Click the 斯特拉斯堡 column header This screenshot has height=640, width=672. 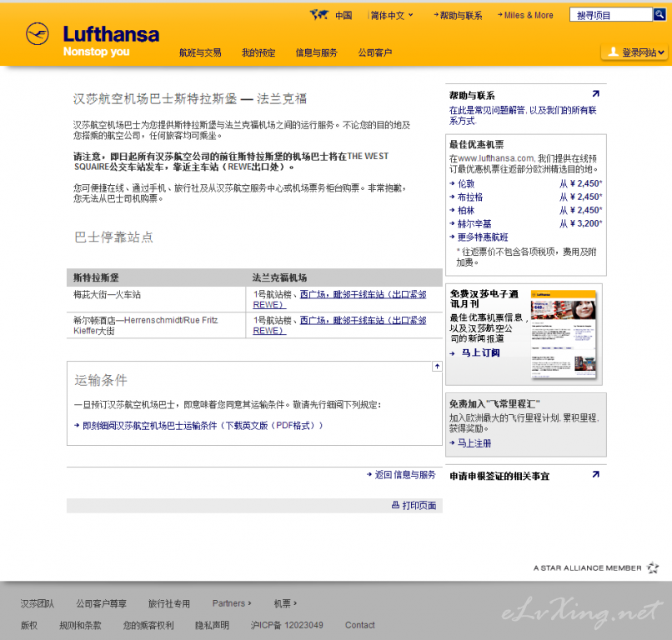96,277
